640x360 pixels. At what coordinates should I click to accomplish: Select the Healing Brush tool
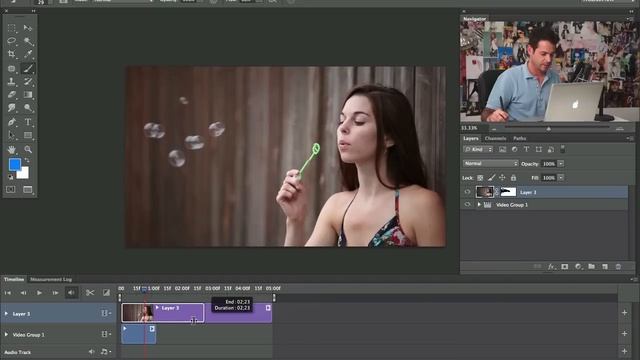(x=11, y=69)
